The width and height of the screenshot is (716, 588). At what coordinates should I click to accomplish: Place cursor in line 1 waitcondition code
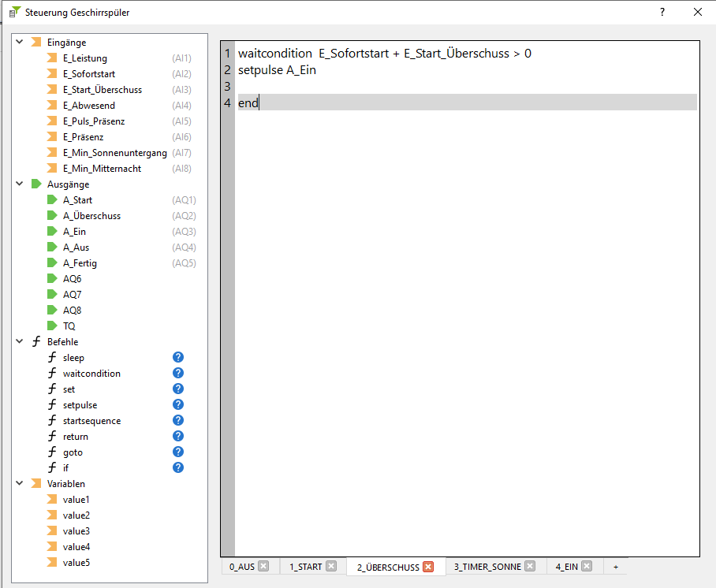tap(385, 54)
